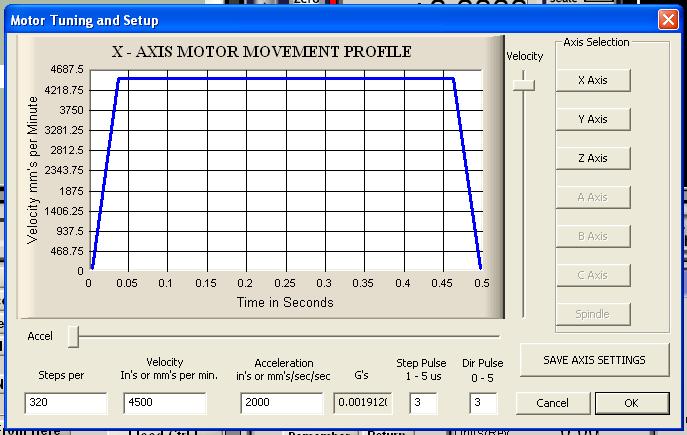Click the Dir Pulse input box

(x=484, y=403)
